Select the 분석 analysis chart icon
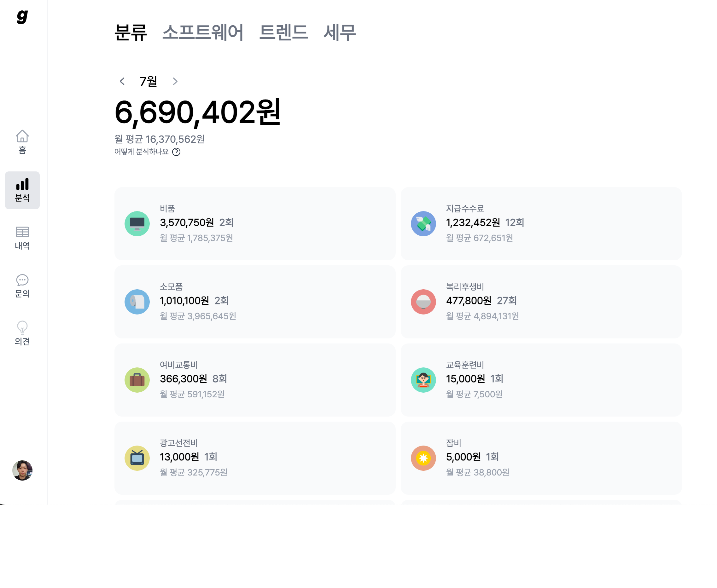 [22, 185]
